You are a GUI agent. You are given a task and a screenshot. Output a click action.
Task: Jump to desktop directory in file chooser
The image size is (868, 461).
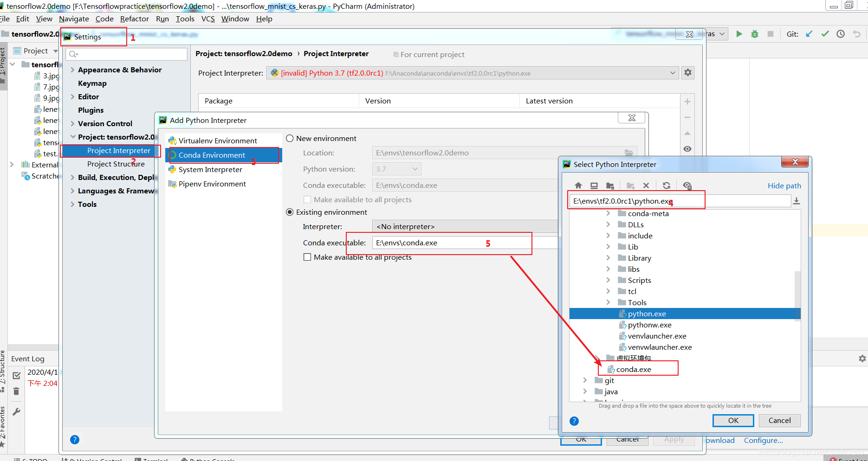(594, 186)
